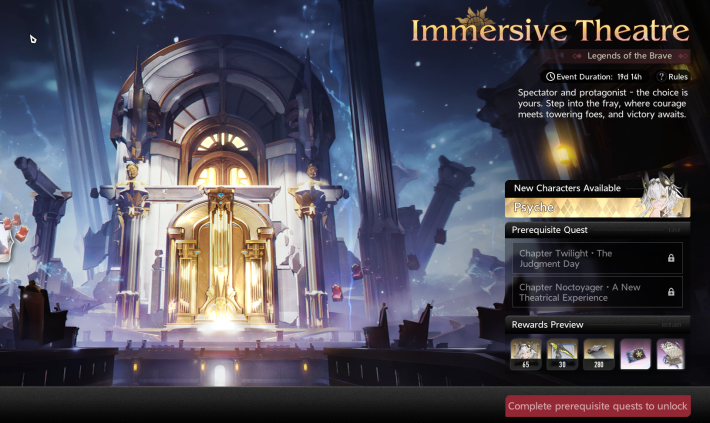Select the last purple reward item

pyautogui.click(x=671, y=354)
